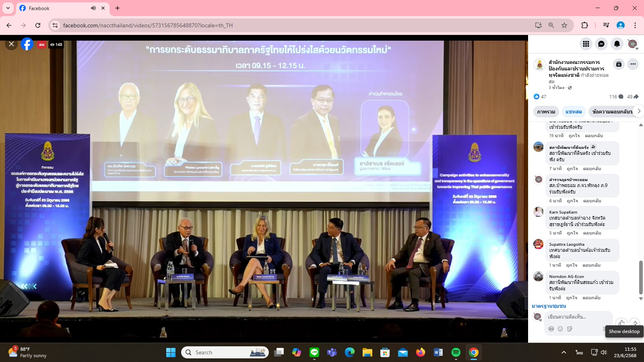
Task: Mute the Facebook tab audio
Action: pyautogui.click(x=93, y=8)
